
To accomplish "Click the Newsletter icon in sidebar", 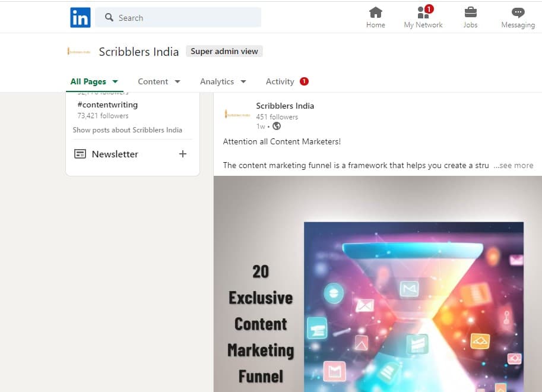I will [80, 154].
